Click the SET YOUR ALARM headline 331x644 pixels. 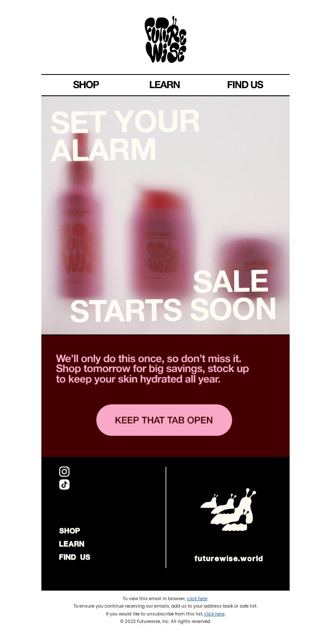point(125,135)
